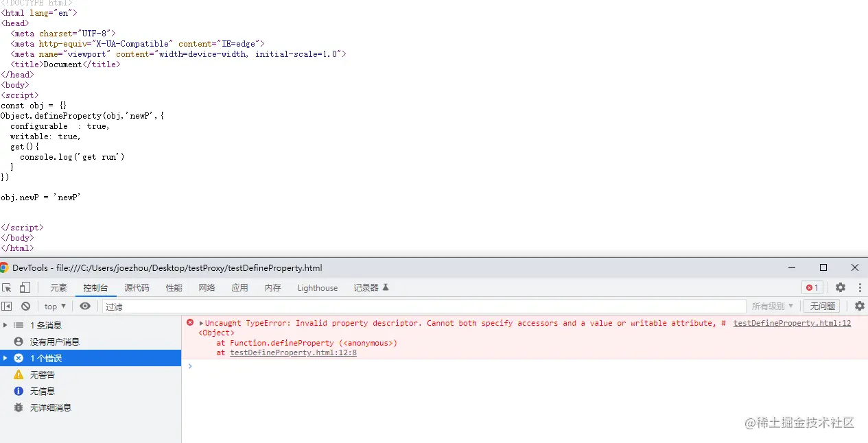Select the 1 个错误 filter row
This screenshot has width=868, height=443.
[x=91, y=358]
